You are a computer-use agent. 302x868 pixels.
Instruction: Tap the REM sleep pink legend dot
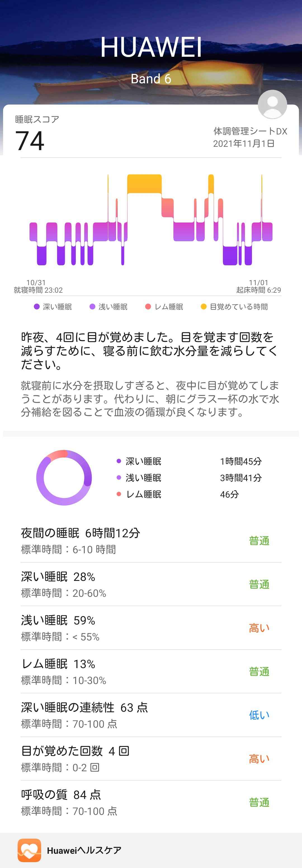pos(148,307)
